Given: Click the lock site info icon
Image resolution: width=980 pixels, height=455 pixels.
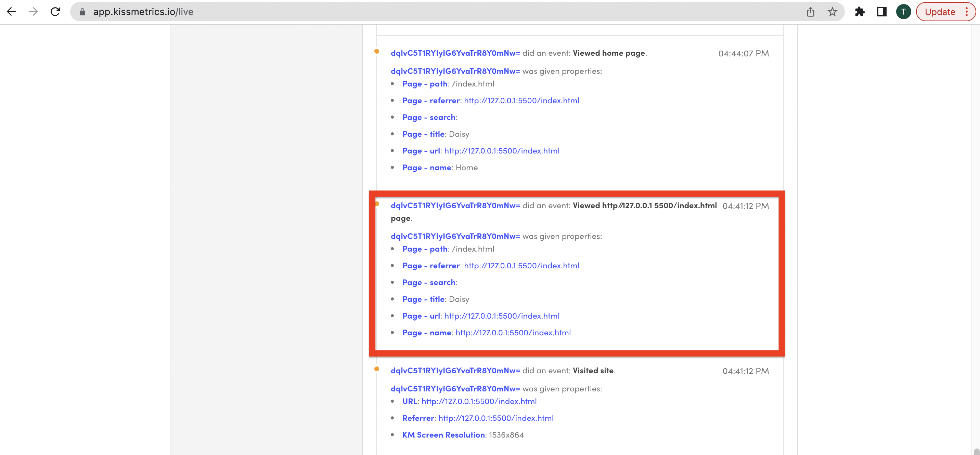Looking at the screenshot, I should (82, 12).
